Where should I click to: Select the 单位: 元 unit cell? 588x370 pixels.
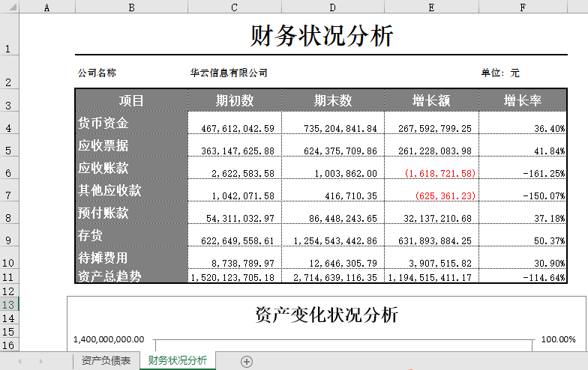click(x=500, y=73)
